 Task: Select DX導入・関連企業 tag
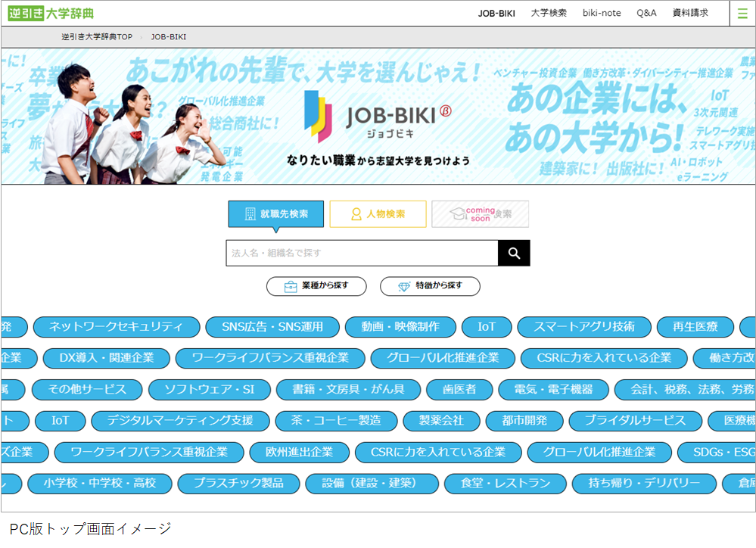tap(107, 359)
